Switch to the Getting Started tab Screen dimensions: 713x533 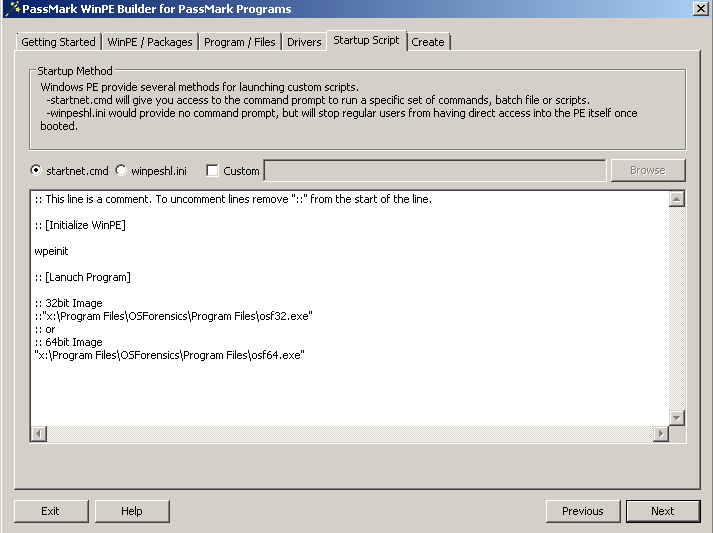(58, 42)
